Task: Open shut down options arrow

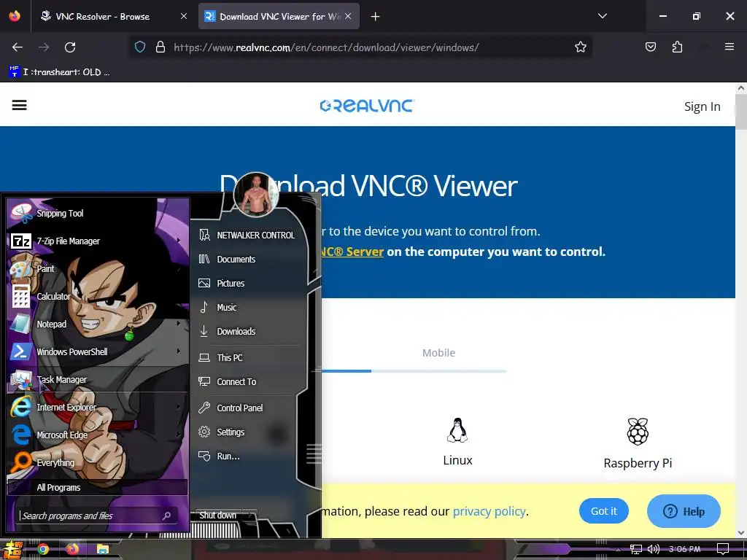Action: [x=249, y=516]
